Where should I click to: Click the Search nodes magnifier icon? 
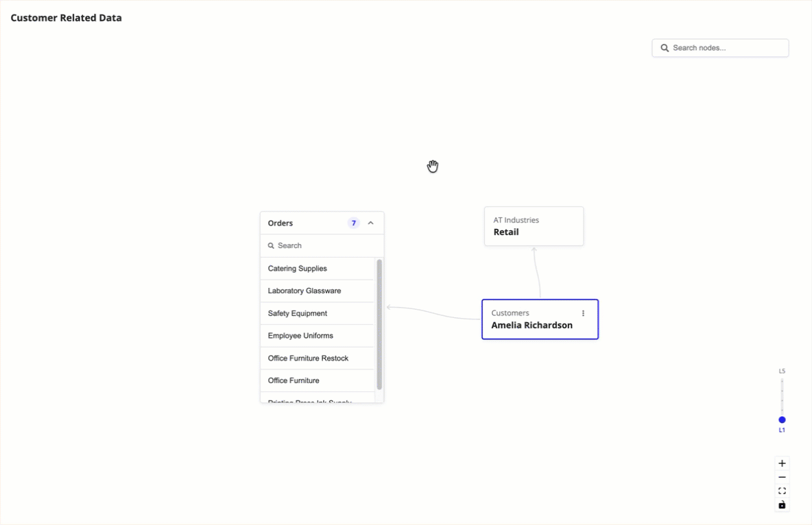(x=665, y=47)
